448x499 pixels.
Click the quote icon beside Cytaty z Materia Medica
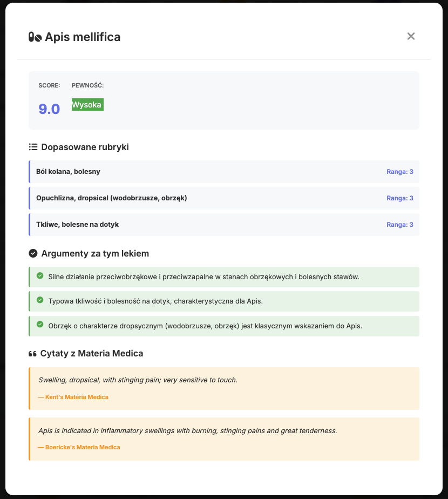(32, 354)
